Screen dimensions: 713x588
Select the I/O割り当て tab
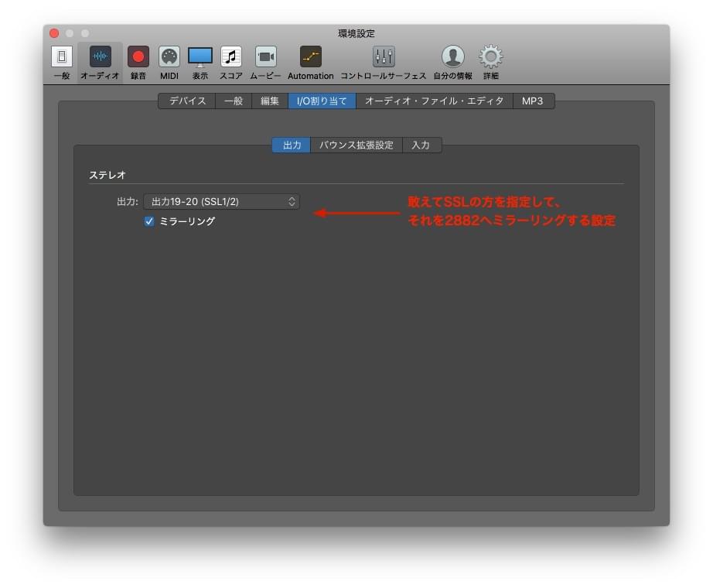tap(322, 101)
